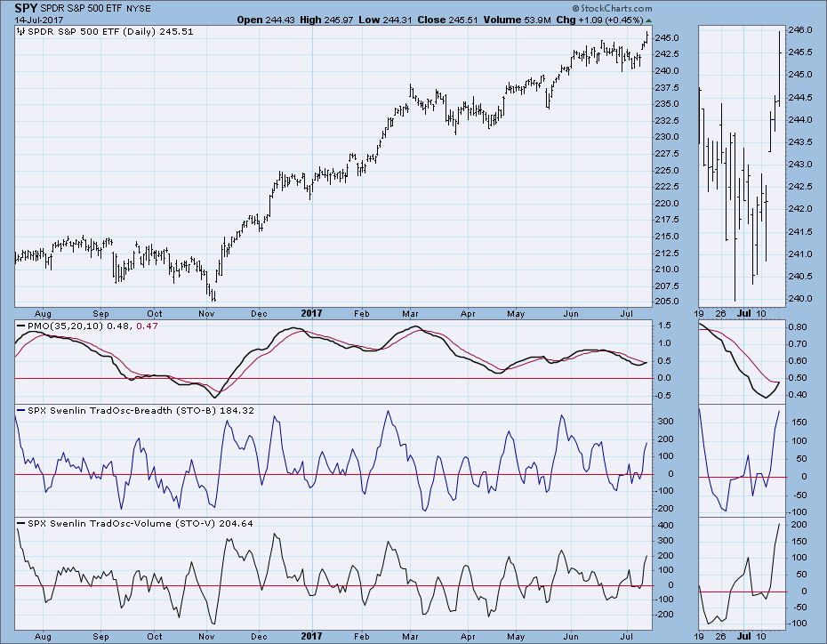Click the zoomed price bars thumbnail panel

(x=742, y=165)
